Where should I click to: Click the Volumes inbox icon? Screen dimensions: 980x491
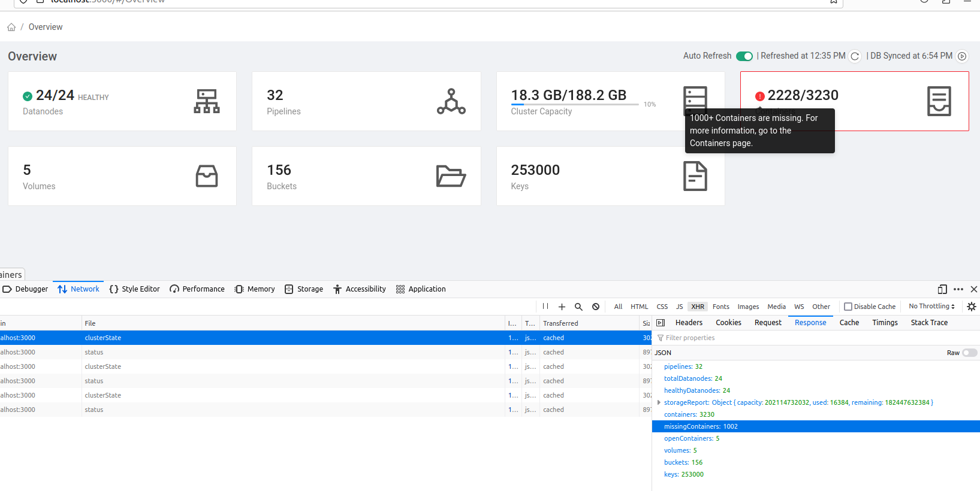pyautogui.click(x=207, y=176)
